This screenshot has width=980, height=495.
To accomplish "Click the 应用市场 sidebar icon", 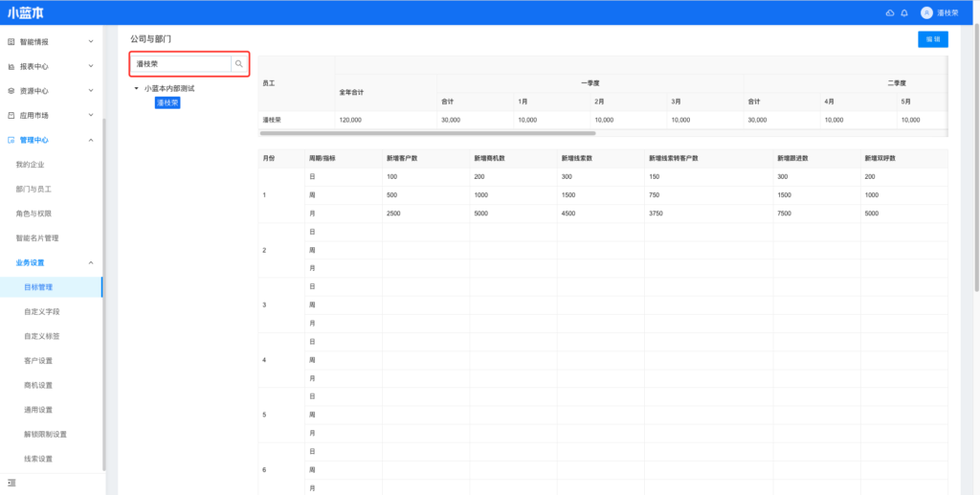I will point(11,115).
